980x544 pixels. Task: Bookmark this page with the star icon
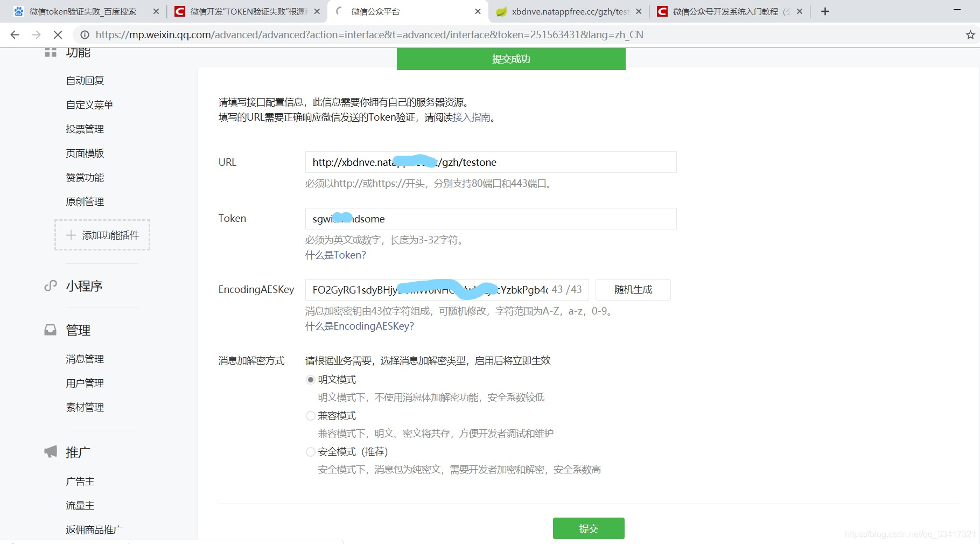tap(970, 35)
